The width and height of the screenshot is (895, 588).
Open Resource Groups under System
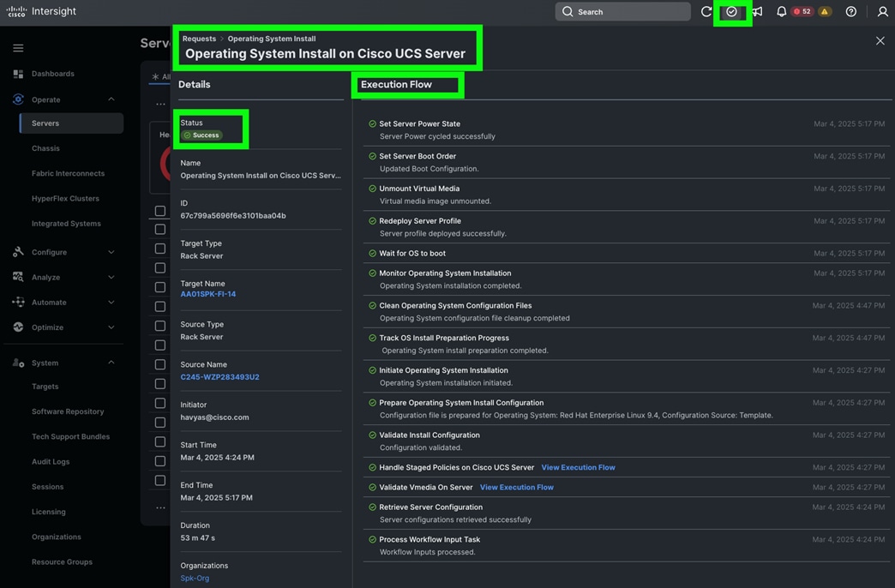coord(62,562)
